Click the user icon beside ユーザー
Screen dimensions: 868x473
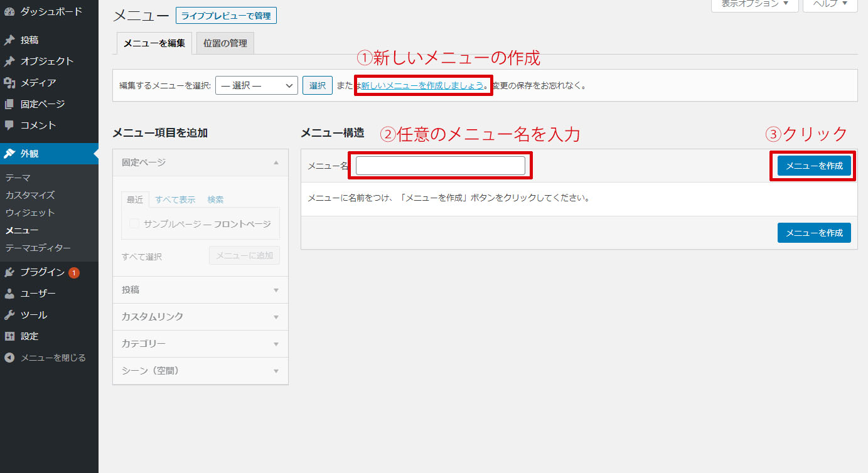coord(9,294)
